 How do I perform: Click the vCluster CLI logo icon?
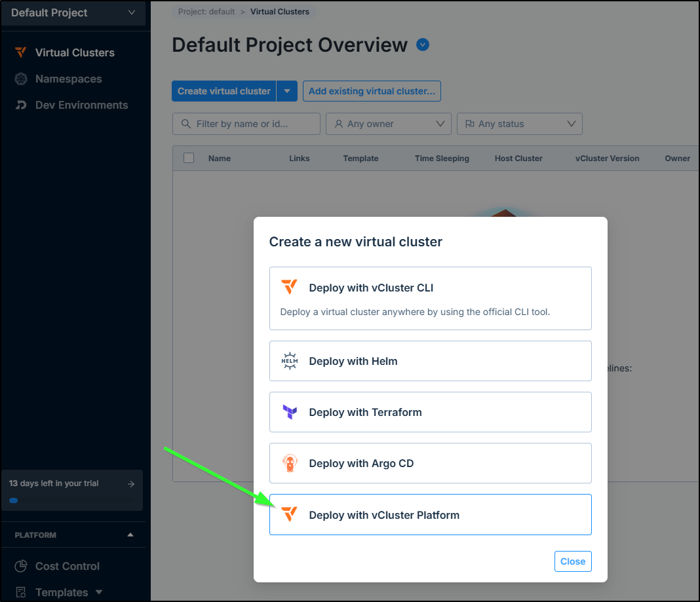(x=289, y=286)
